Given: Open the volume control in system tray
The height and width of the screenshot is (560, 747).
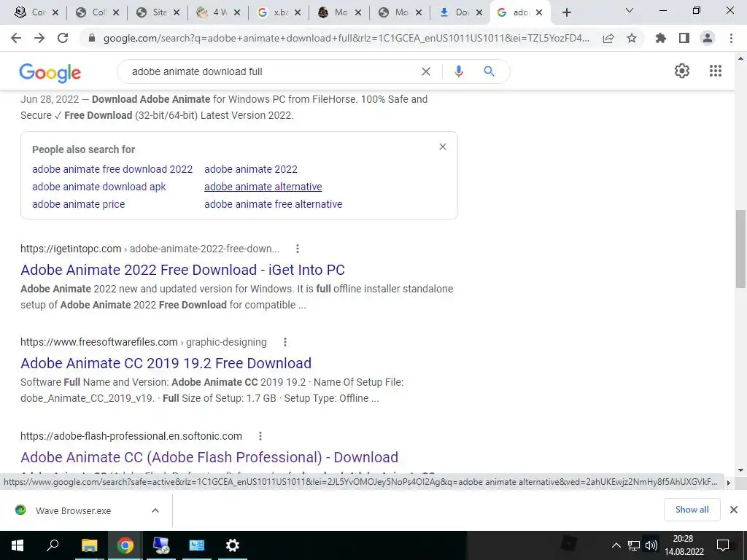Looking at the screenshot, I should tap(651, 545).
